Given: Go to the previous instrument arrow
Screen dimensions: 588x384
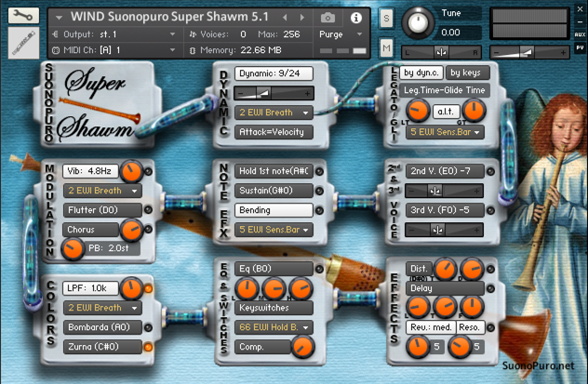Looking at the screenshot, I should [285, 18].
